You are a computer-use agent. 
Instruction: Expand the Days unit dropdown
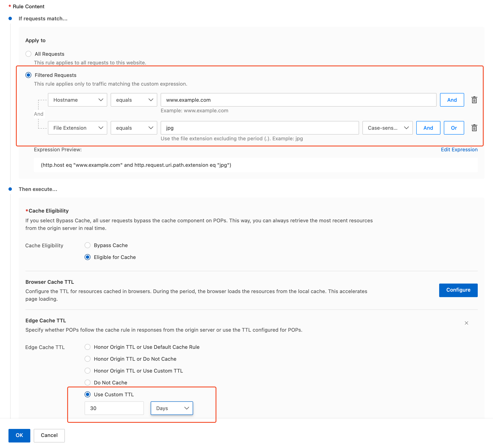[172, 408]
